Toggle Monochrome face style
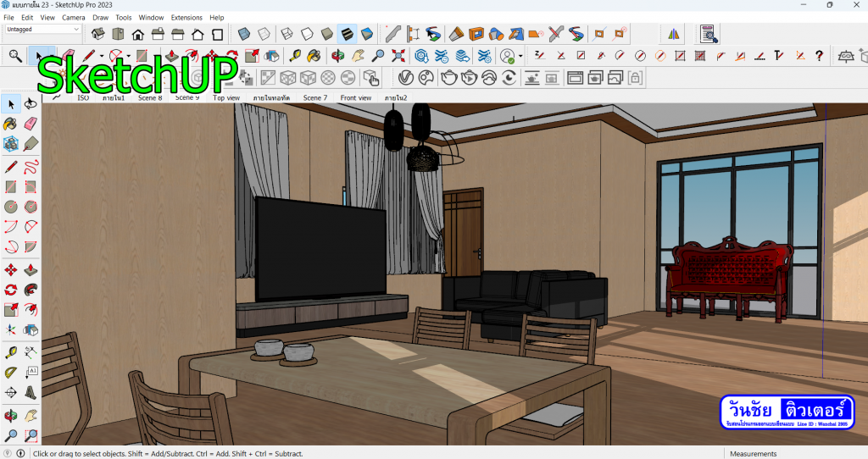 (x=367, y=34)
